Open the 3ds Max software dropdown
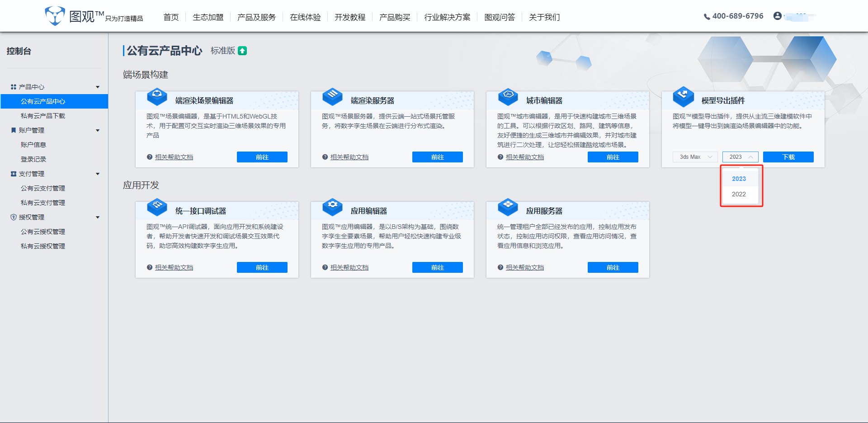Viewport: 868px width, 423px height. point(695,157)
